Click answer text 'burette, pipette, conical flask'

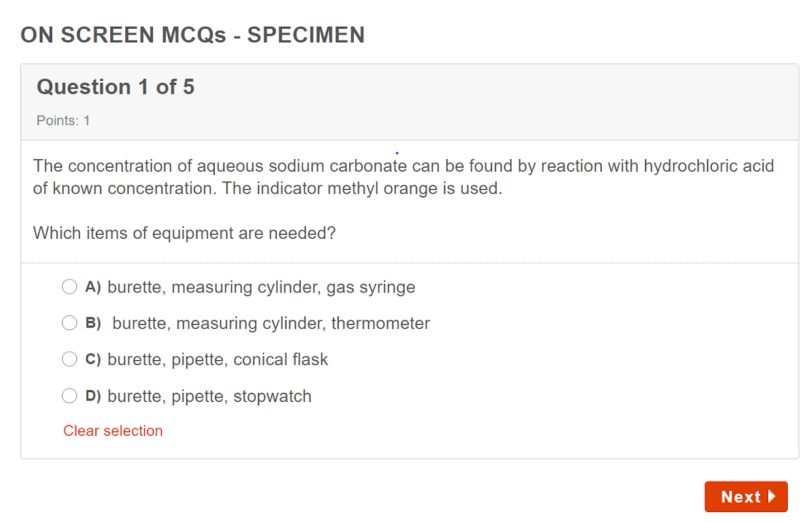pos(217,360)
